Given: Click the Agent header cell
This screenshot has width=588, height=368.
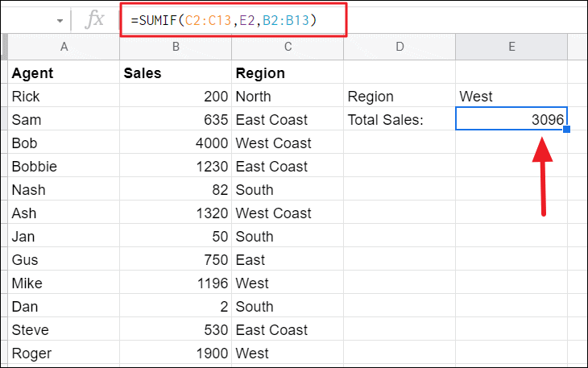Looking at the screenshot, I should [x=64, y=73].
